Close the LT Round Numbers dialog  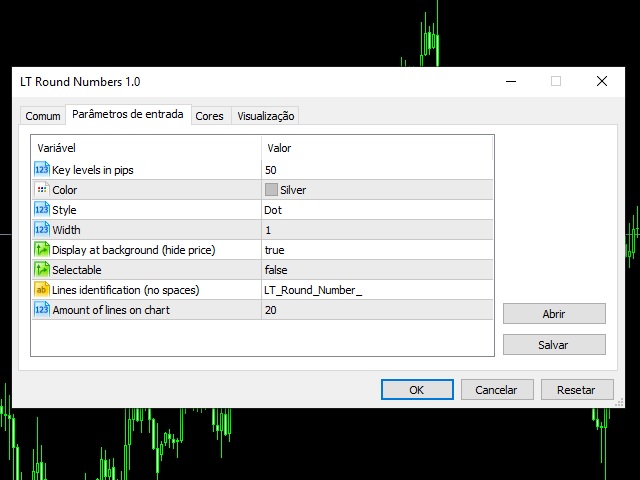(602, 81)
